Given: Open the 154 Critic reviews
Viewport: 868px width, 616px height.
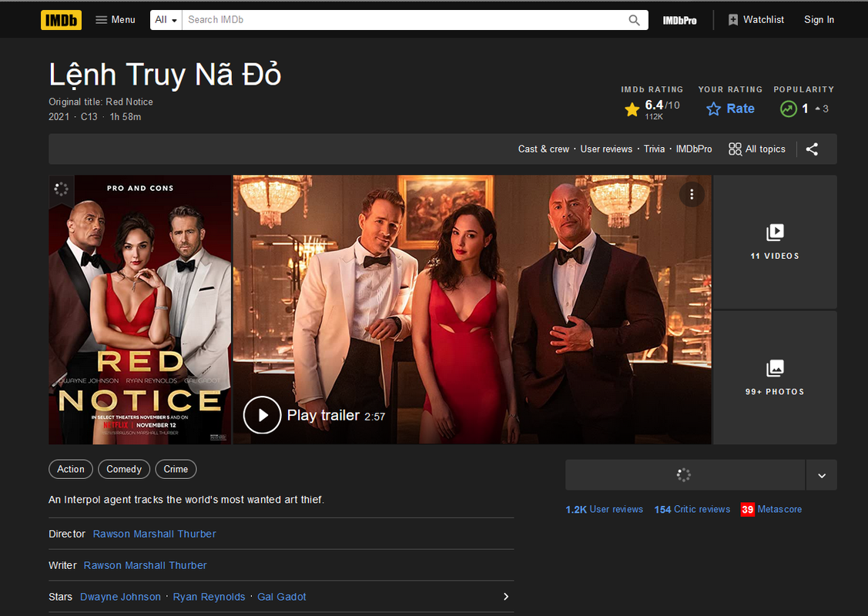Looking at the screenshot, I should point(692,509).
